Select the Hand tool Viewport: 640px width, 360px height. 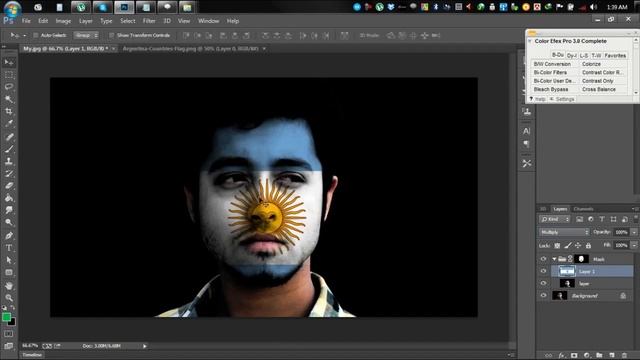point(9,286)
